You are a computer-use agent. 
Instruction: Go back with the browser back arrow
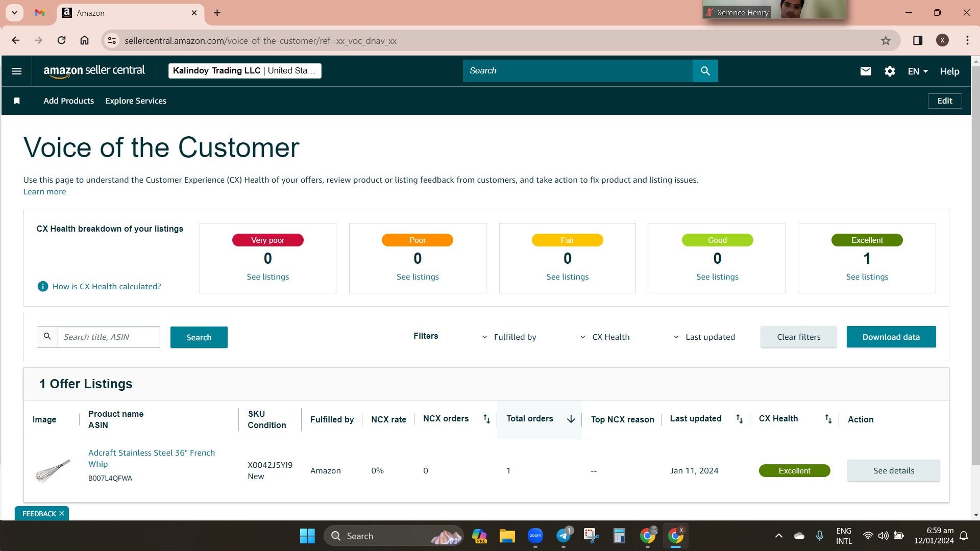16,40
